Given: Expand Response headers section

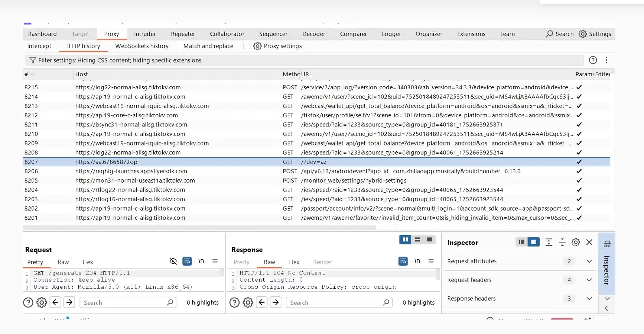Looking at the screenshot, I should pyautogui.click(x=589, y=298).
